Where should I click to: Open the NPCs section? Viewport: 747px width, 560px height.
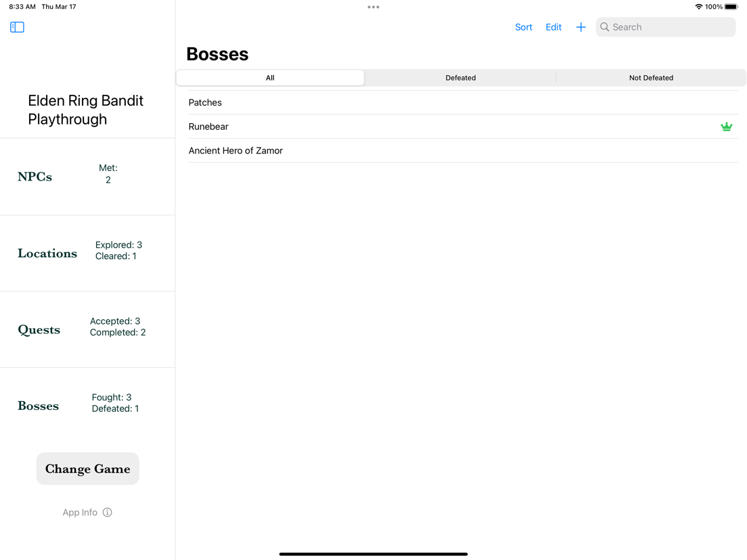tap(88, 177)
